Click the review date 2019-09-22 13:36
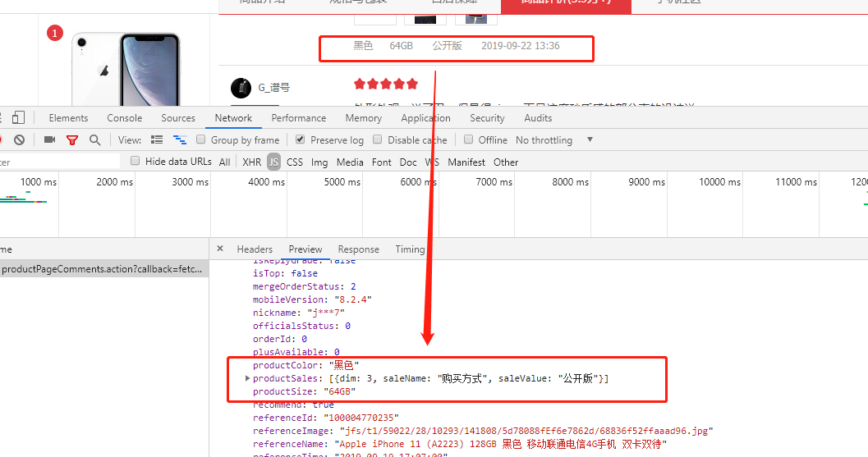The height and width of the screenshot is (457, 868). 521,46
